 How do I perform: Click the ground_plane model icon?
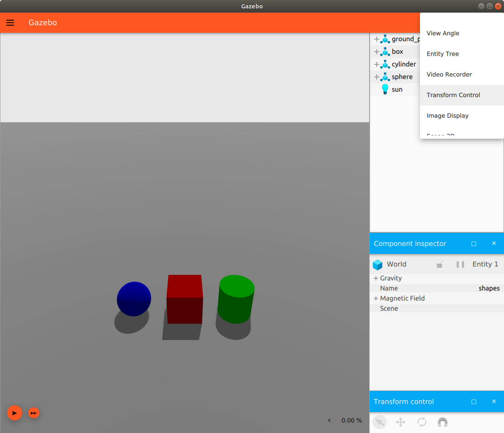385,39
